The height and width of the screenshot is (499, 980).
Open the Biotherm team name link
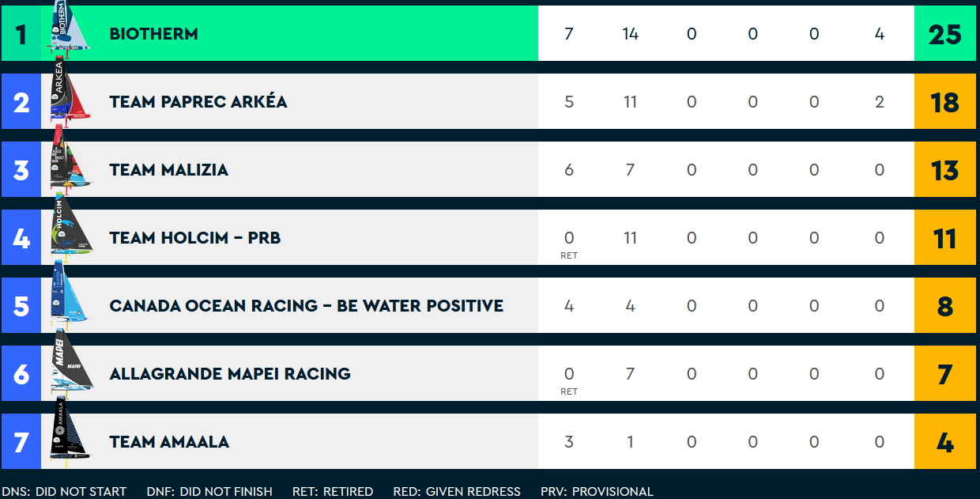coord(154,34)
